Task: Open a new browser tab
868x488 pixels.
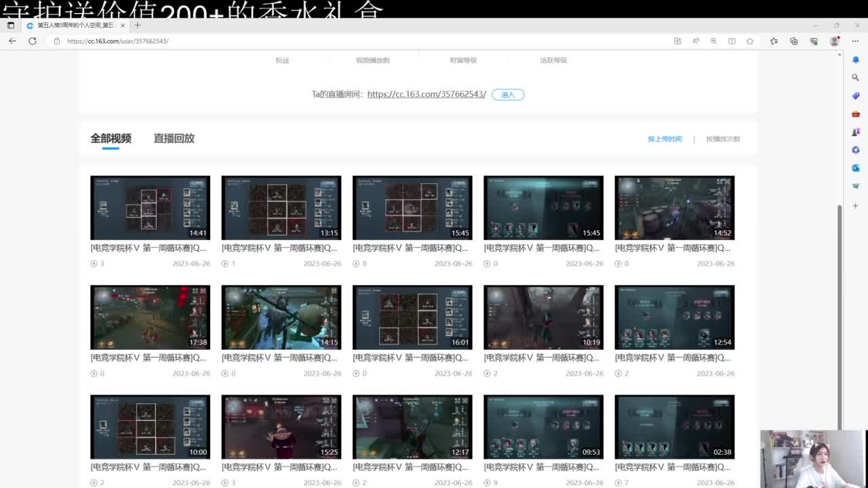Action: [x=138, y=25]
